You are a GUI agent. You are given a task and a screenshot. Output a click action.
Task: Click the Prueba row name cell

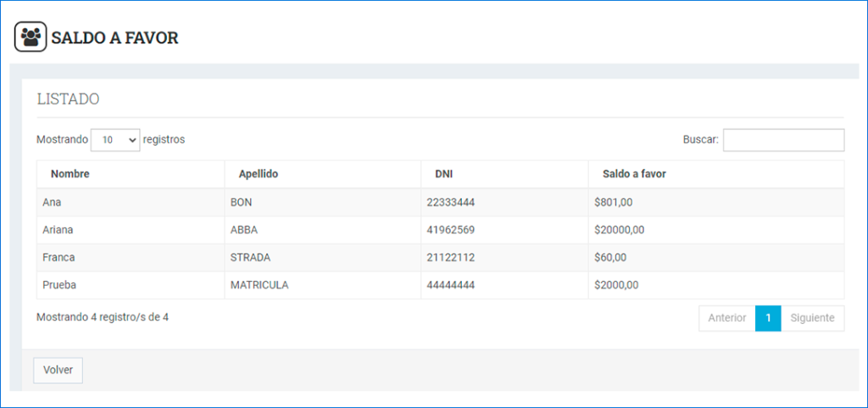tap(59, 285)
